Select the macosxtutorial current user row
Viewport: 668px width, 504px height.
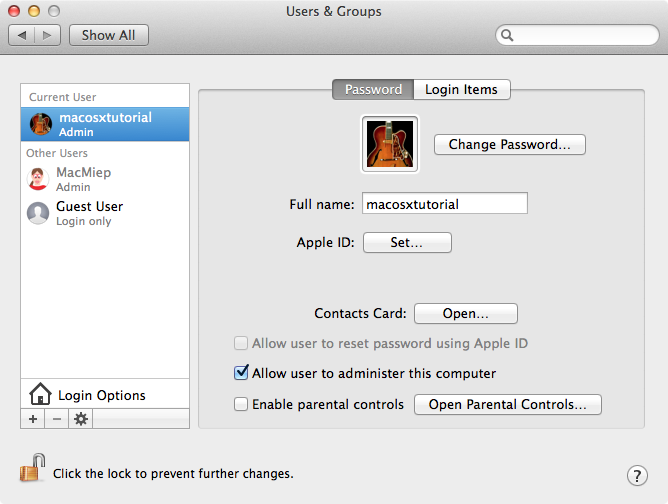click(x=105, y=124)
